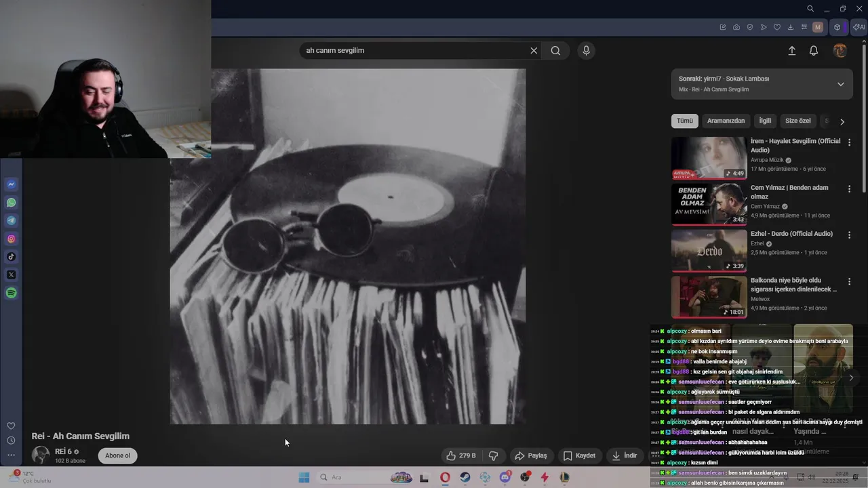Open League of Legends taskbar icon

point(564,477)
